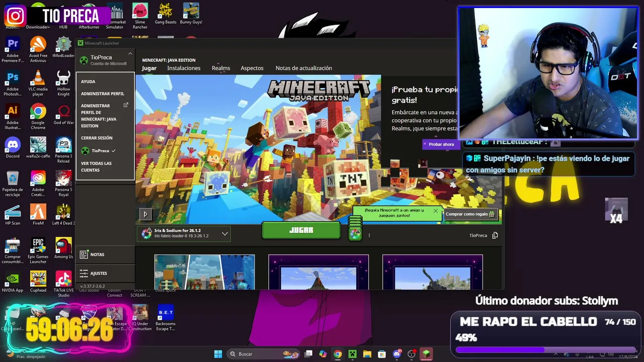The width and height of the screenshot is (644, 362).
Task: Open Google Chrome from the taskbar
Action: 338,354
